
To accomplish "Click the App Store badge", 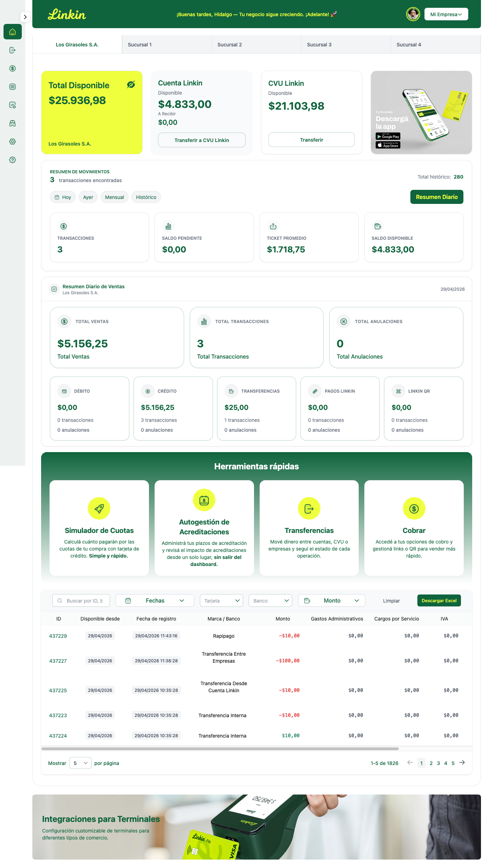I will tap(388, 145).
